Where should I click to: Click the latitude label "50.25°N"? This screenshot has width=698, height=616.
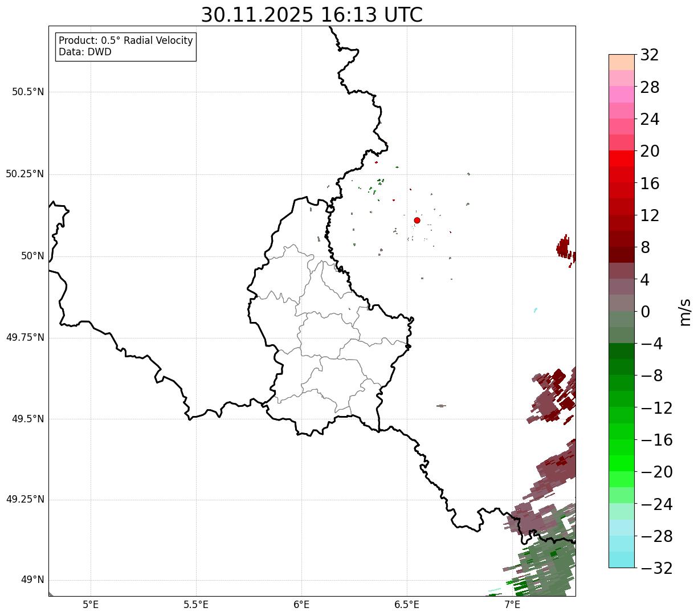(x=25, y=174)
